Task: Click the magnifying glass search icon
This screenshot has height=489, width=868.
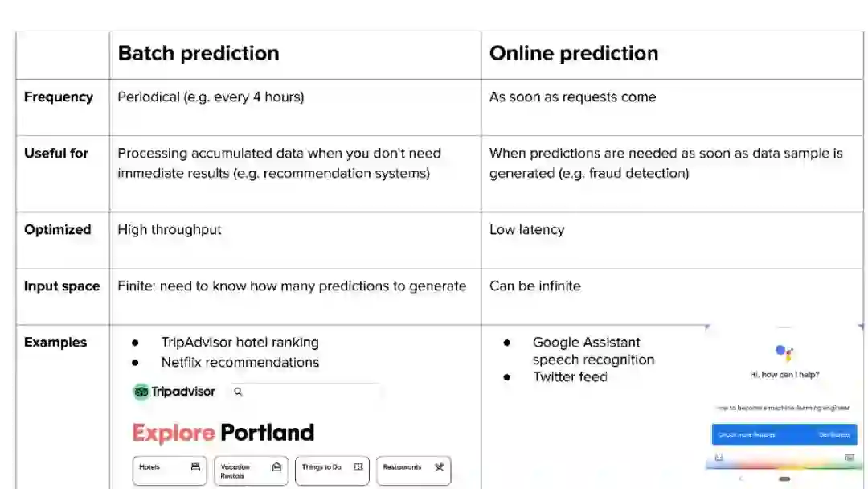Action: 238,392
